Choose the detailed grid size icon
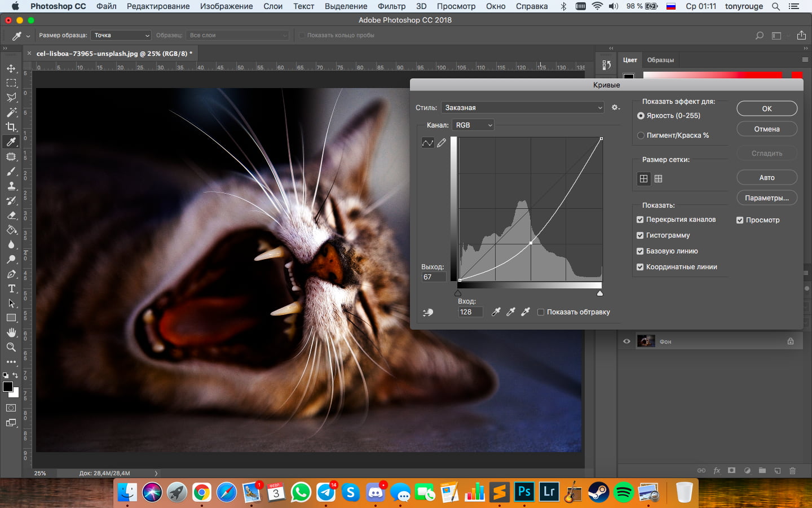 click(x=658, y=178)
